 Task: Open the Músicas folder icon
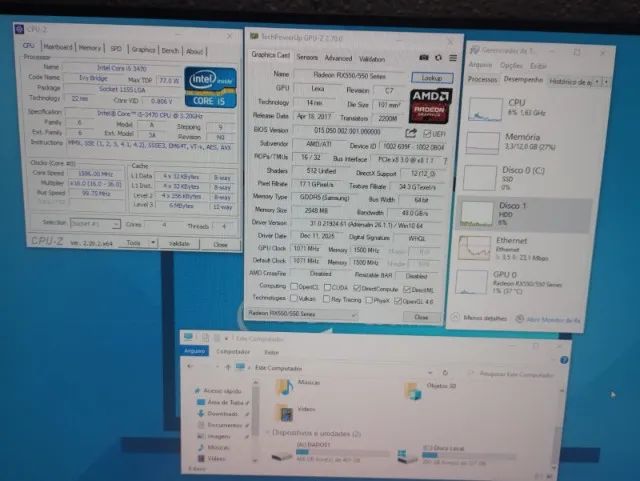(284, 387)
